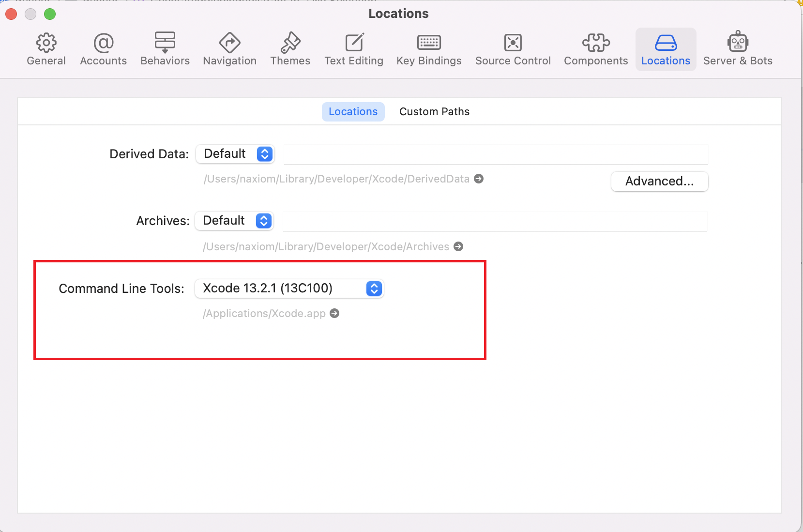Show the Key Bindings preferences pane
Image resolution: width=803 pixels, height=532 pixels.
(429, 49)
